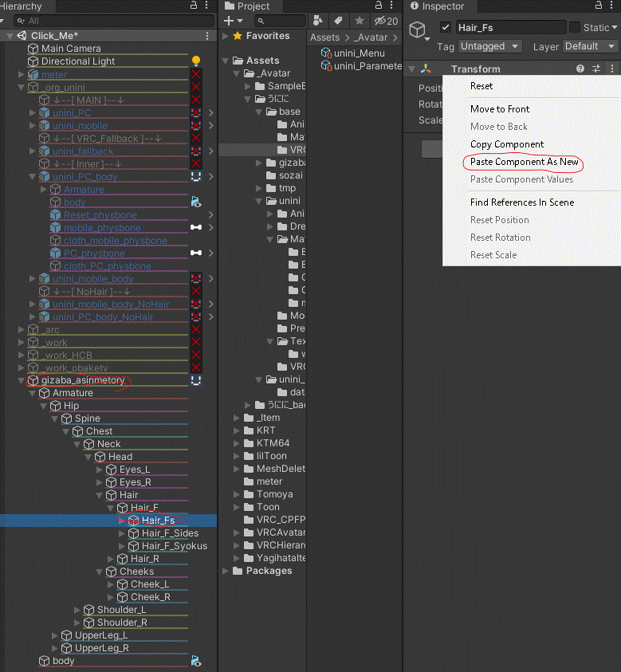
Task: Toggle hidden packages count icon showing 20
Action: click(x=386, y=21)
